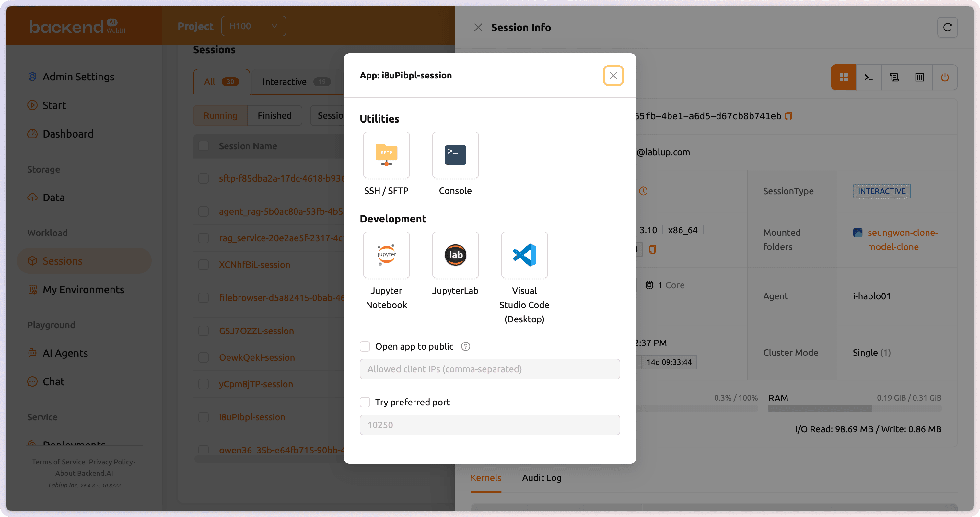Launch JupyterLab
Screen dimensions: 980x517
click(455, 255)
